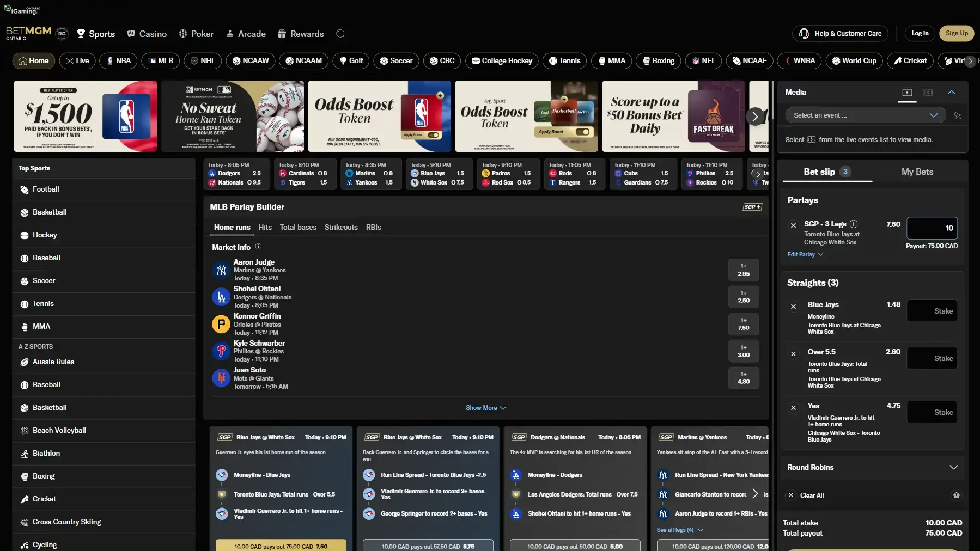
Task: Remove Blue Jays moneyline straight bet
Action: pos(793,307)
